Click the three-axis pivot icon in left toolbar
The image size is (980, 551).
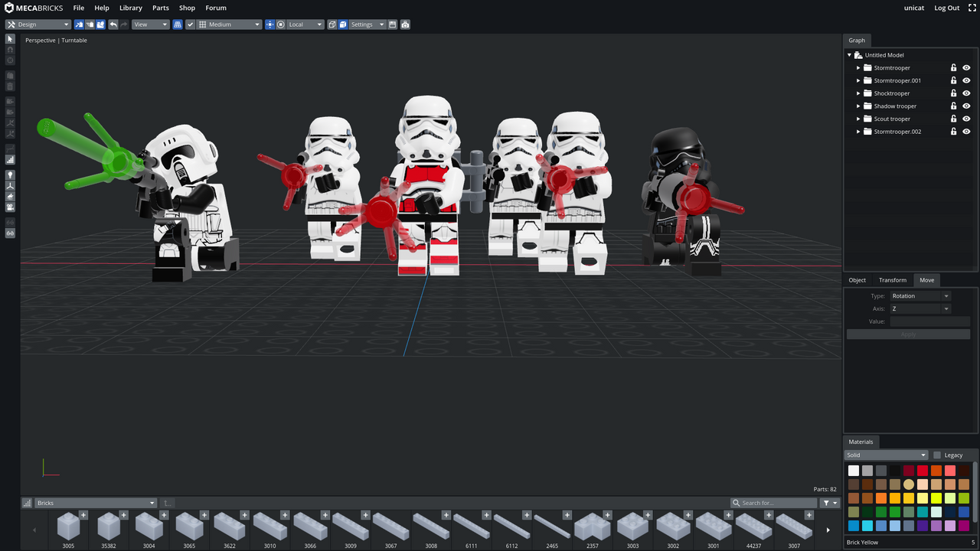click(10, 186)
